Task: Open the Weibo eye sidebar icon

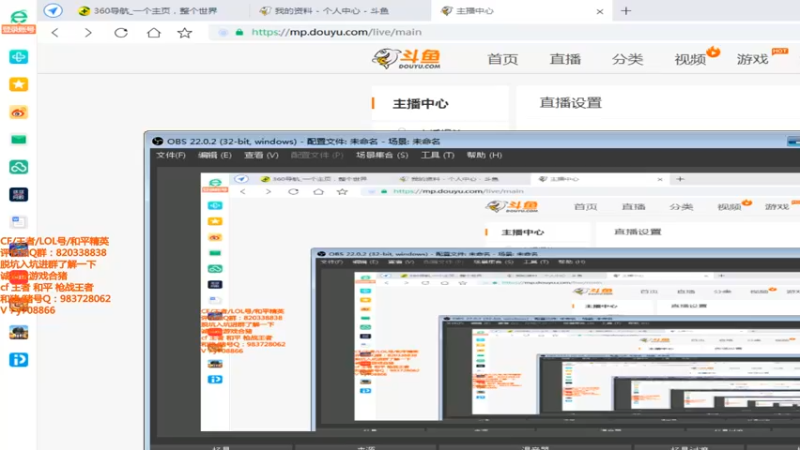Action: pos(18,112)
